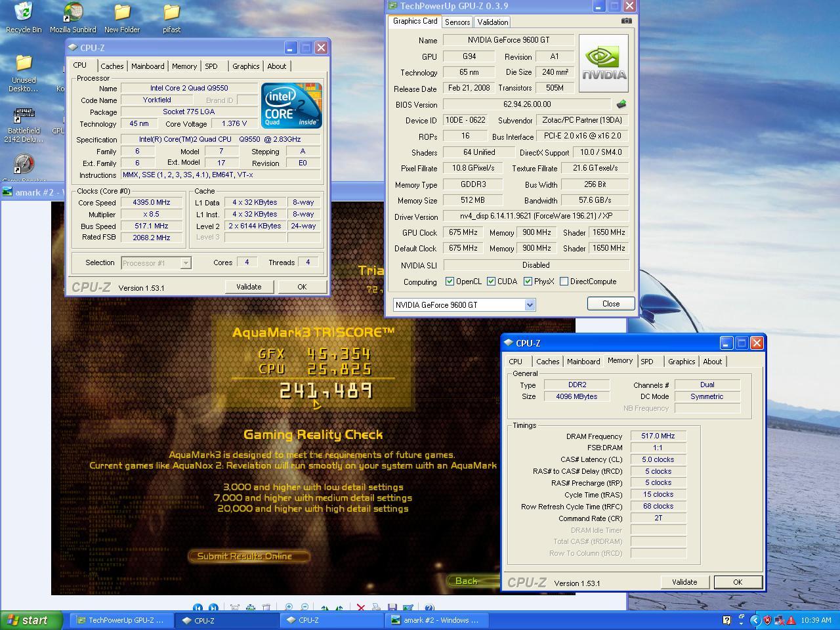
Task: Open About tab in the memory CPU-Z window
Action: click(712, 362)
